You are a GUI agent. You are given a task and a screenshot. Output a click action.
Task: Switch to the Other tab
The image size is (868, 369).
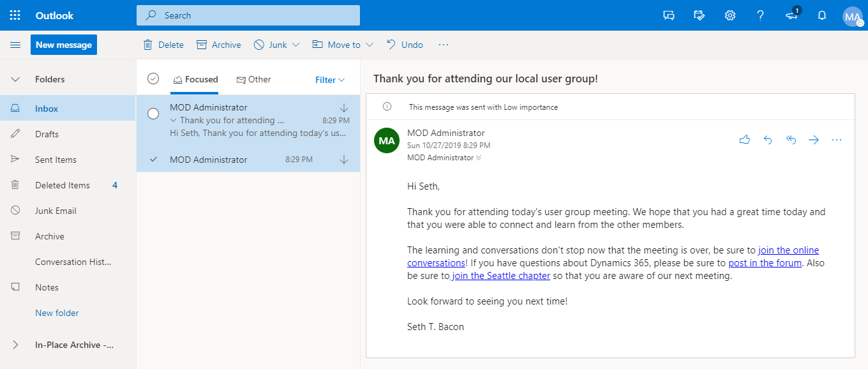(x=253, y=80)
